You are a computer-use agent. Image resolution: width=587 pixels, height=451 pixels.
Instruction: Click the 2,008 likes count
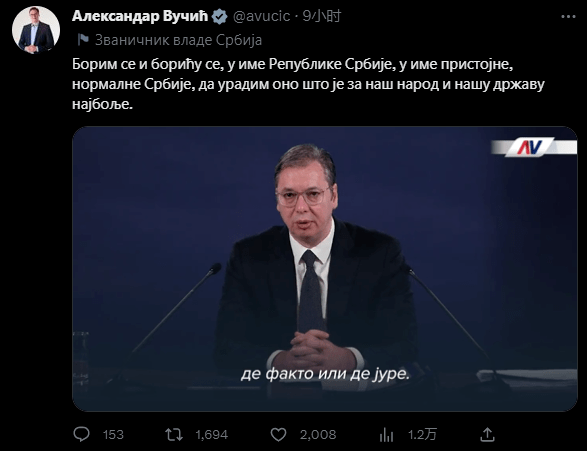pyautogui.click(x=318, y=435)
